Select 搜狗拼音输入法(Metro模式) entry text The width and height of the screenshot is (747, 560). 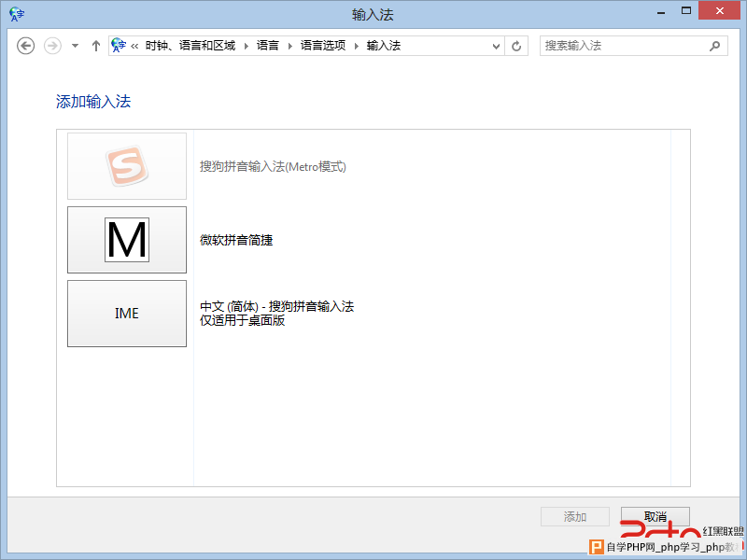coord(273,167)
